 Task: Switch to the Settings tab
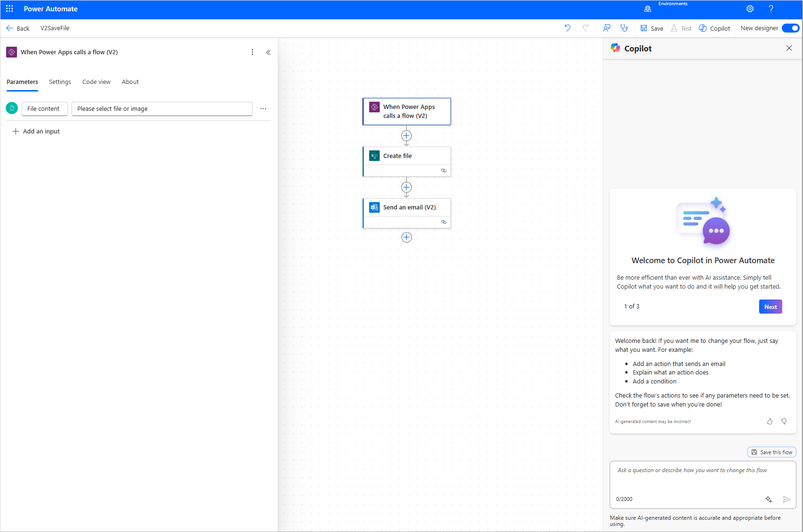[60, 82]
